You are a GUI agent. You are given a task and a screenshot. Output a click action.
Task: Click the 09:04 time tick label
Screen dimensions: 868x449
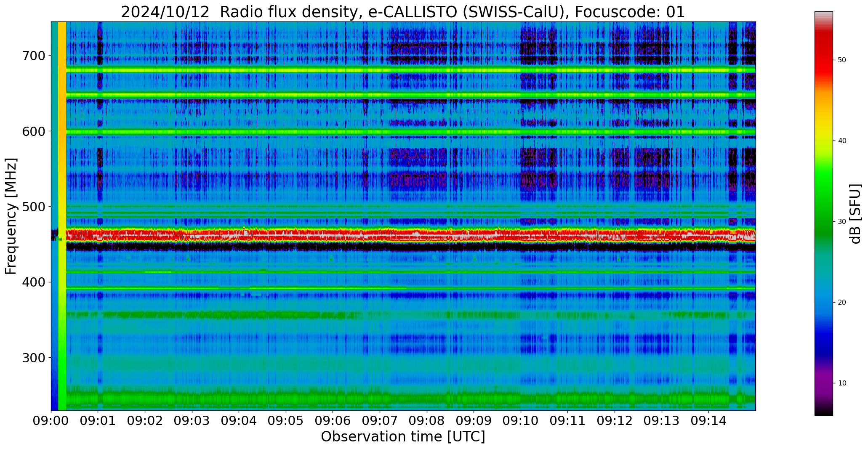click(x=239, y=421)
